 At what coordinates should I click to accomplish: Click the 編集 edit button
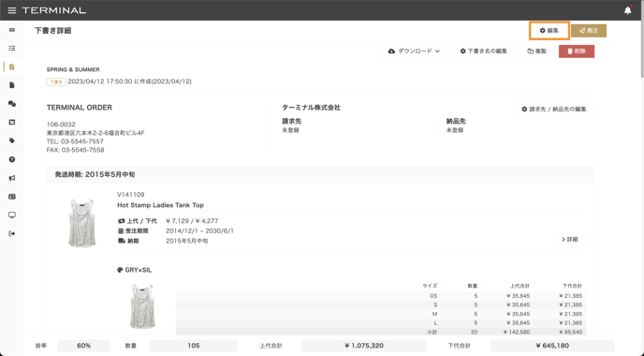click(x=549, y=30)
